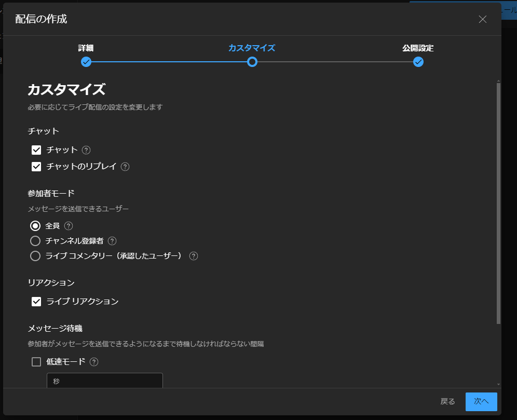Click the 秒 input field
The image size is (517, 420).
pyautogui.click(x=105, y=381)
